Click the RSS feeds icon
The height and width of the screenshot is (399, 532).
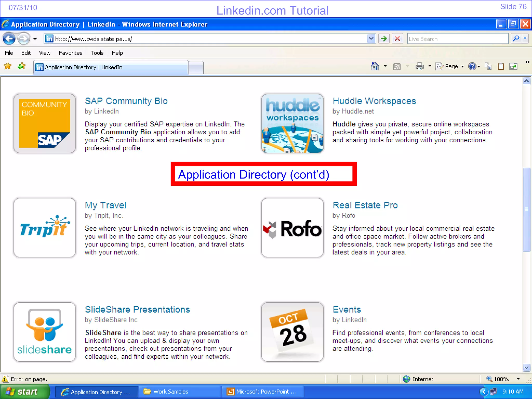(x=397, y=67)
